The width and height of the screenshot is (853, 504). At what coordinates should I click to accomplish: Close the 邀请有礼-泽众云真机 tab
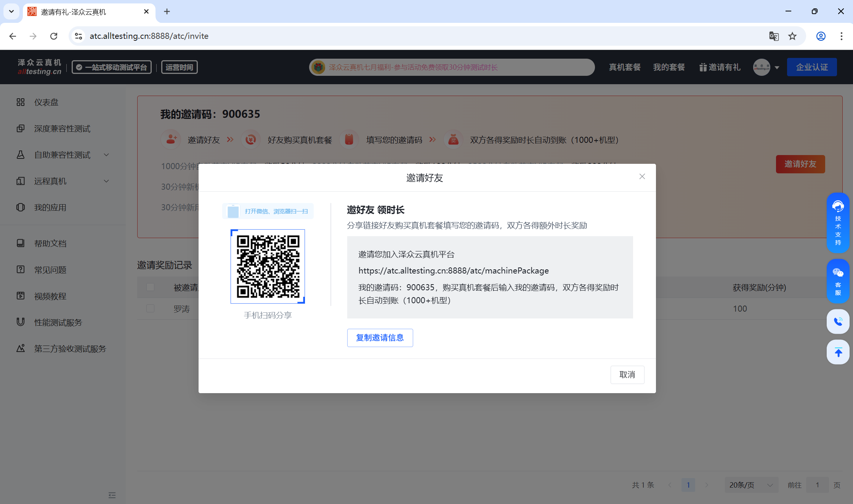(x=146, y=11)
